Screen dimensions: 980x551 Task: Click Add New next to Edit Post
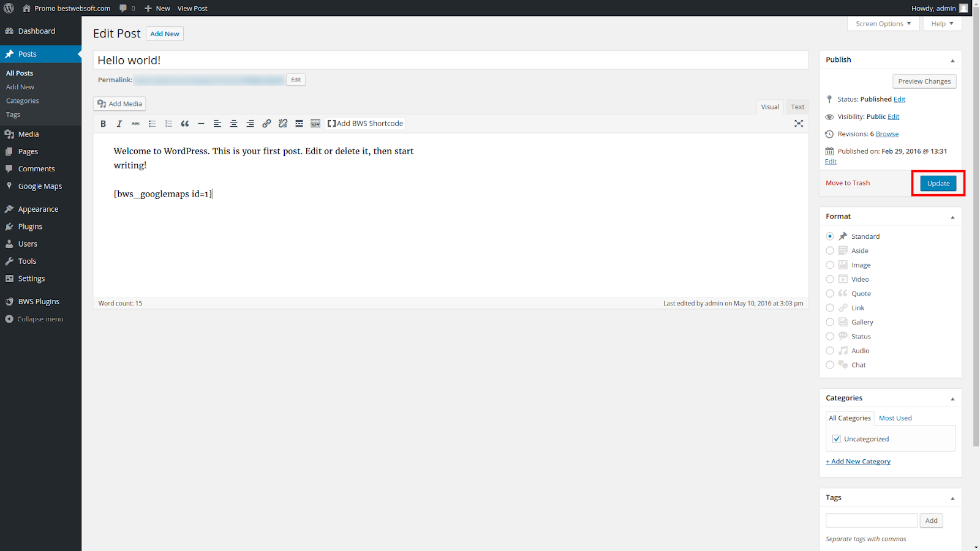point(165,34)
